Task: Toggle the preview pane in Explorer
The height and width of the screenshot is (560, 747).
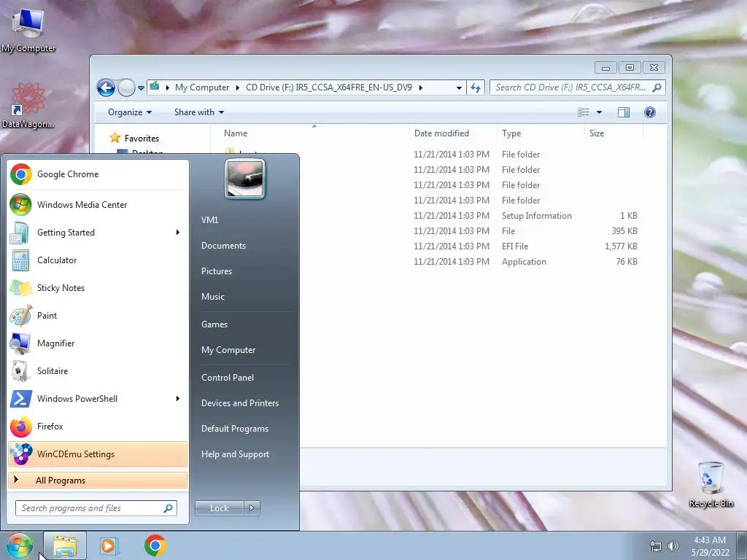Action: point(624,112)
